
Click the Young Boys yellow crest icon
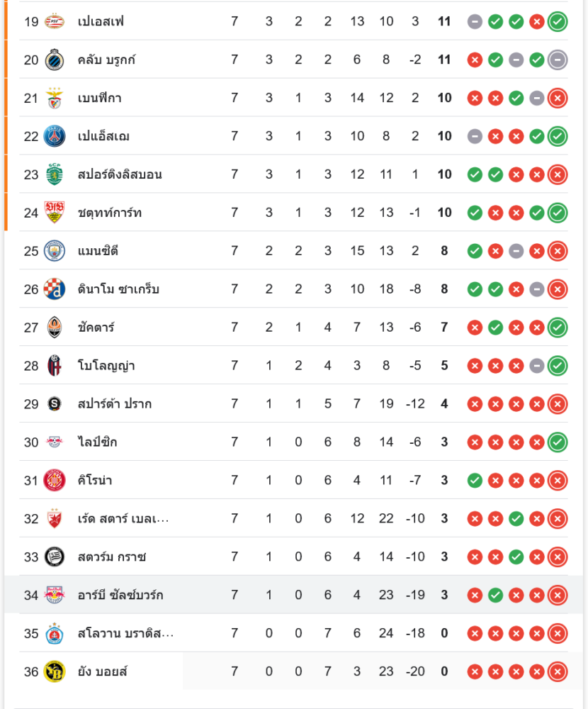pos(55,671)
